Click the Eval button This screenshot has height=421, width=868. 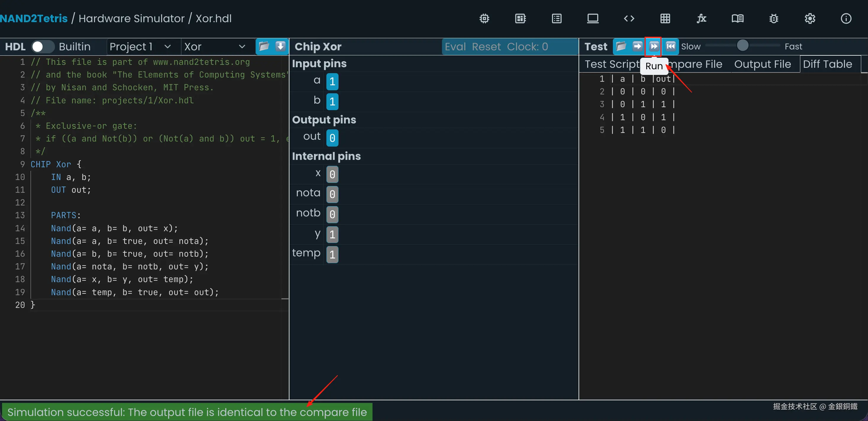[x=455, y=46]
